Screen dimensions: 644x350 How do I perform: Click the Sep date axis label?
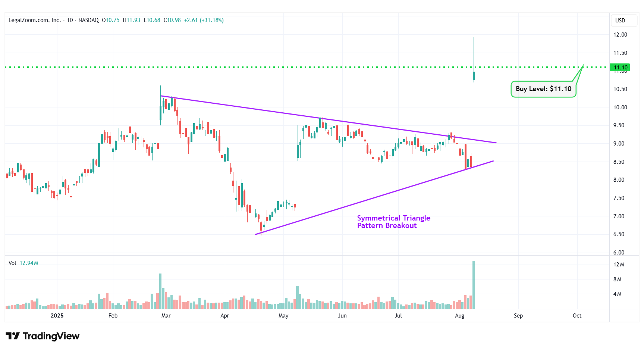518,316
